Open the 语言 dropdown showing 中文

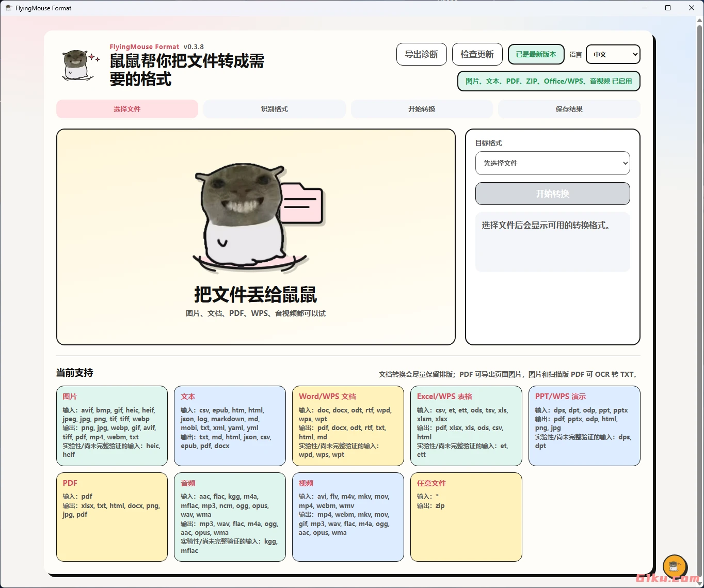pyautogui.click(x=613, y=54)
